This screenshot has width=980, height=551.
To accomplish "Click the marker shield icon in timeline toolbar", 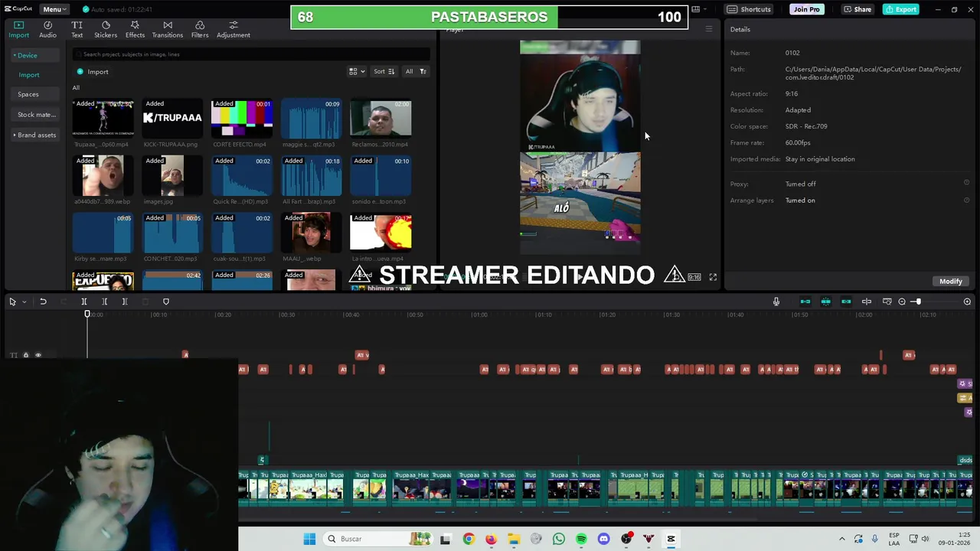I will point(165,302).
